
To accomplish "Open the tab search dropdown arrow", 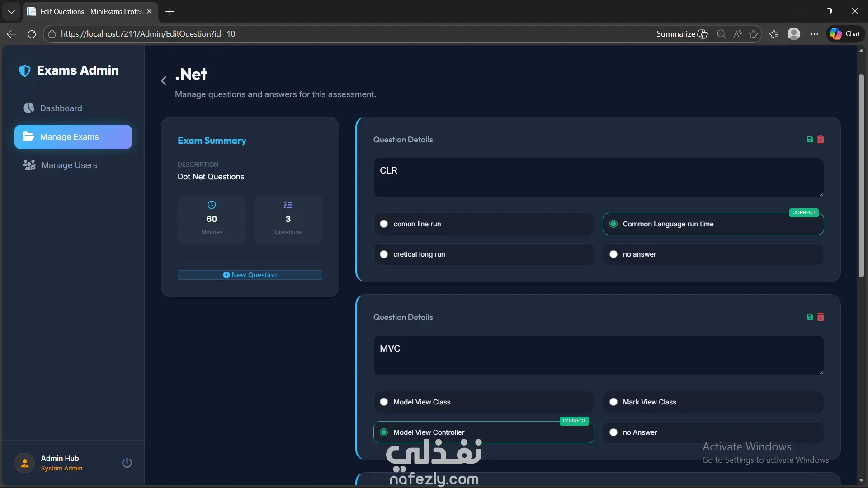I will point(11,11).
